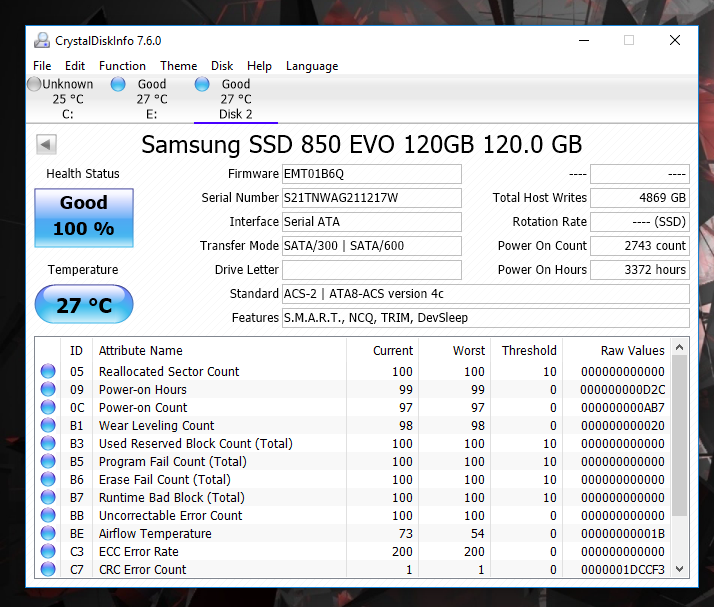The image size is (714, 607).
Task: Click the Rotation Rate value field
Action: click(x=640, y=222)
